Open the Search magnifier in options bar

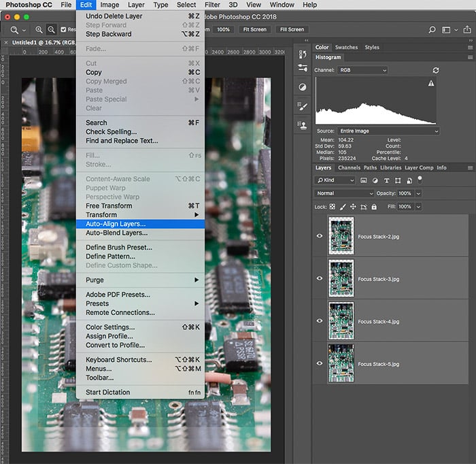[432, 30]
